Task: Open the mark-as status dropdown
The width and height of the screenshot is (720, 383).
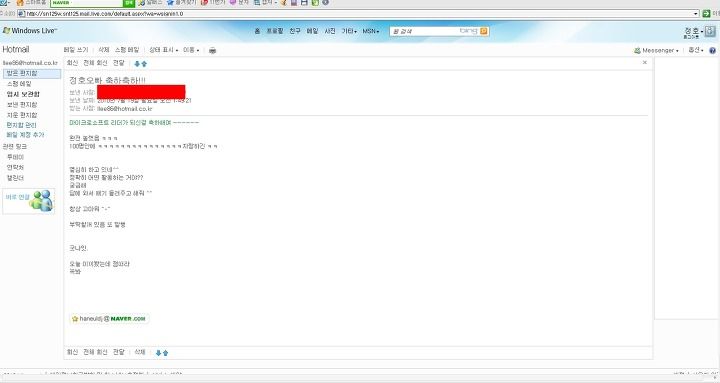Action: 163,50
